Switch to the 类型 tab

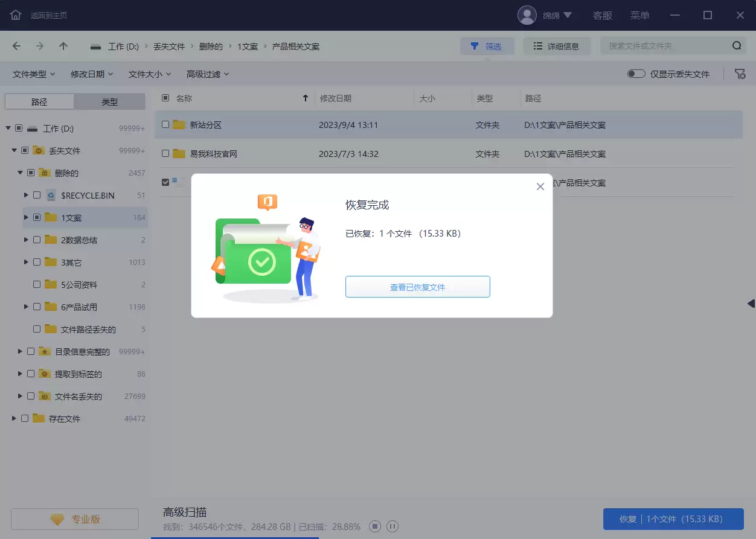111,101
